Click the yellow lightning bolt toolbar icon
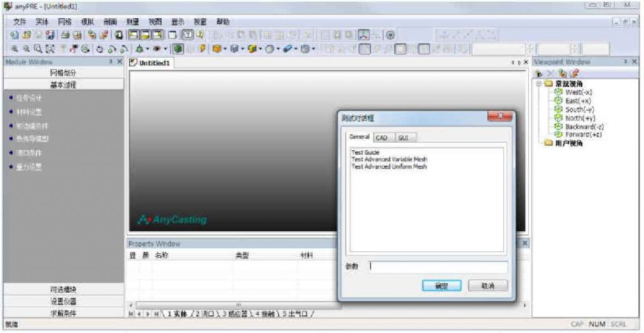Screen dimensions: 644x333 (x=202, y=48)
